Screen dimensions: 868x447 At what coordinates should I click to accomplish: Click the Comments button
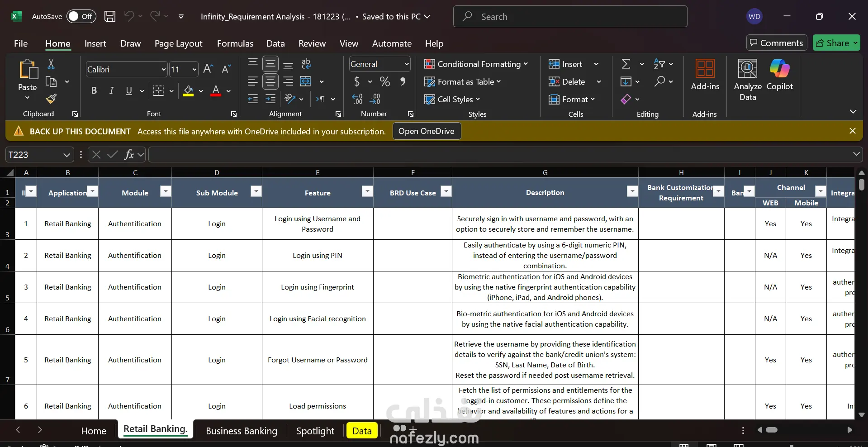click(777, 43)
